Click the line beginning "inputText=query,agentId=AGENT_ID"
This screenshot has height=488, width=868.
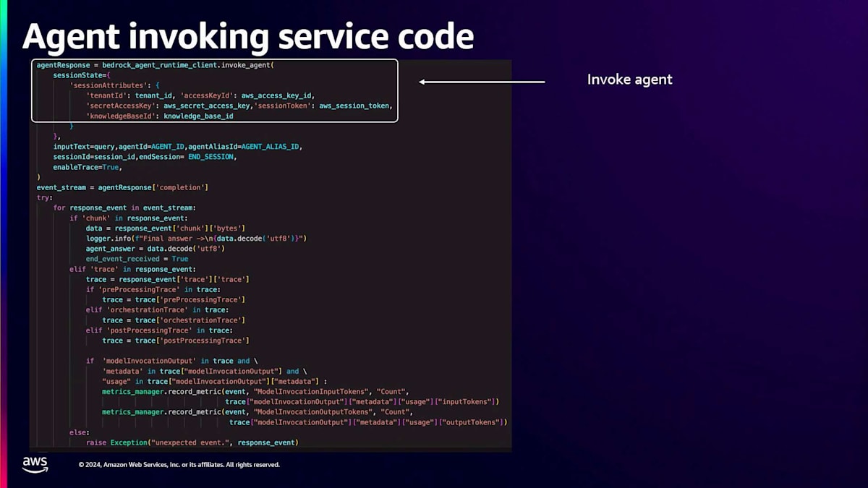[177, 146]
